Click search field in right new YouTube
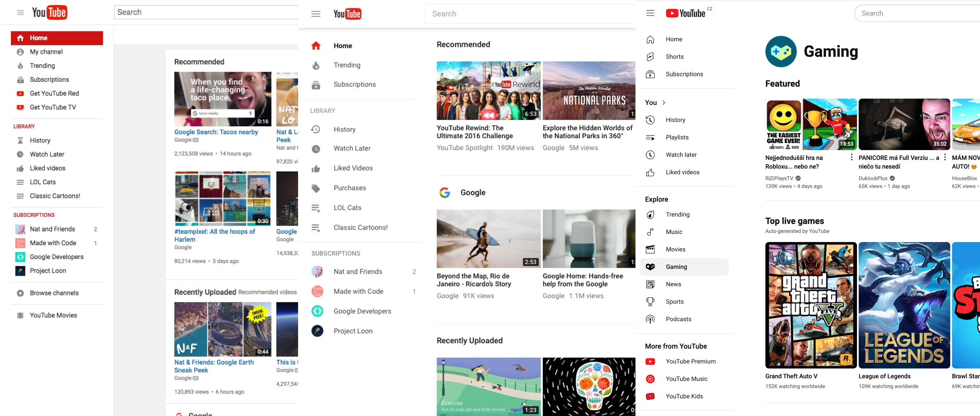 click(917, 13)
